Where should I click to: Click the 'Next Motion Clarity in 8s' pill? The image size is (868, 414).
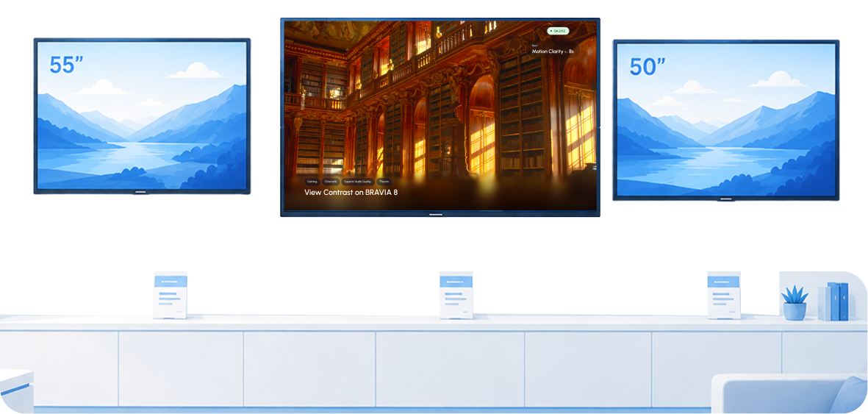[553, 49]
